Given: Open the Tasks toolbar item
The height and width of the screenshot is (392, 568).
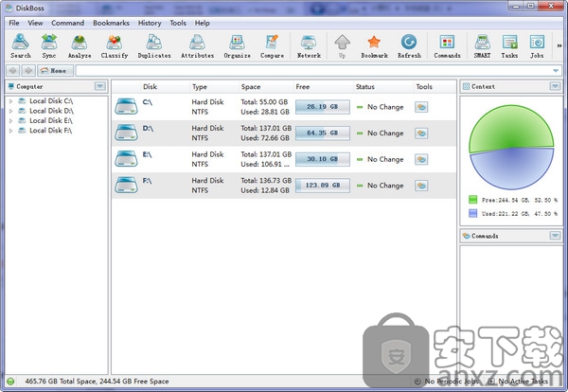Looking at the screenshot, I should (x=509, y=46).
